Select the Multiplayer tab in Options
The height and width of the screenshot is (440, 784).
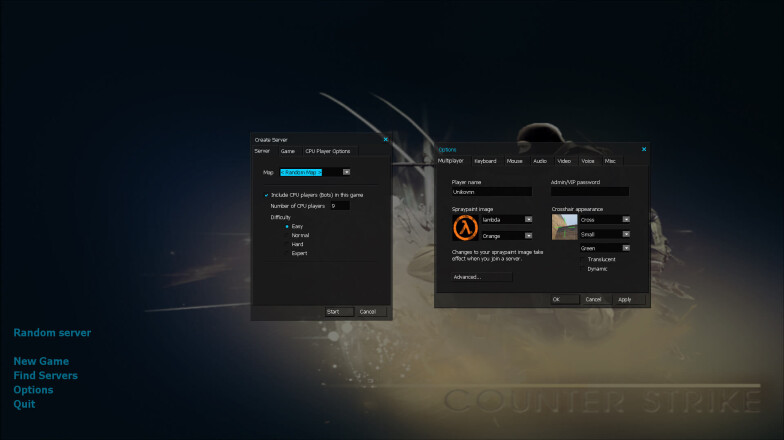pos(451,161)
